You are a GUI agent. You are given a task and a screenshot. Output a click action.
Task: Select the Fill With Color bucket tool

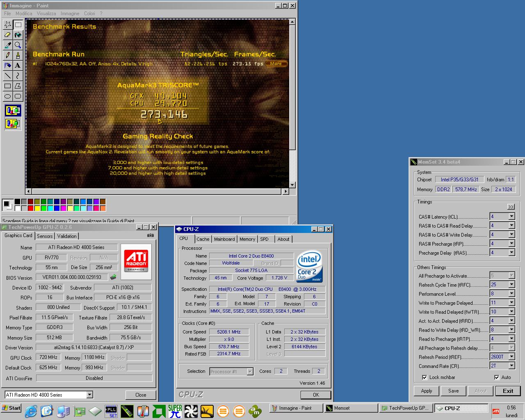[x=18, y=35]
